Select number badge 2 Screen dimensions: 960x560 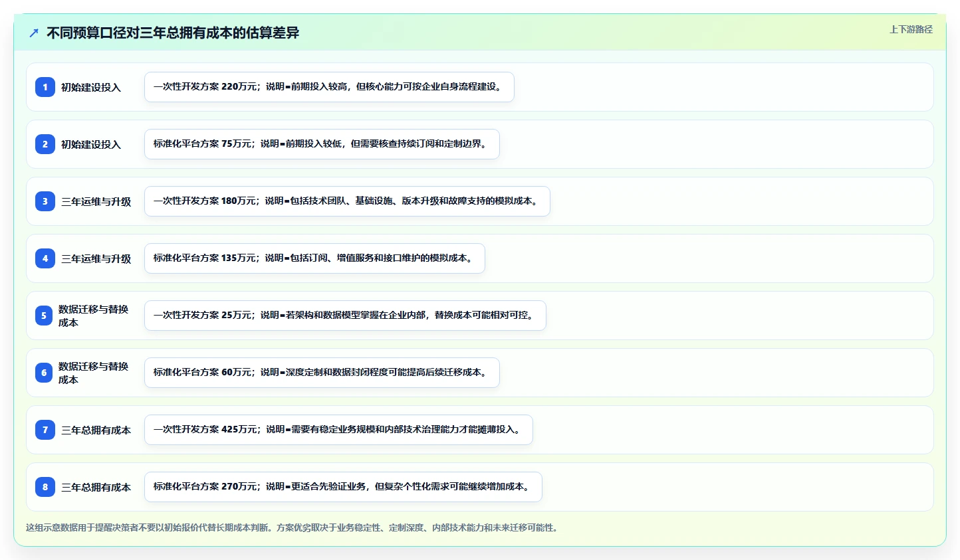pos(45,144)
